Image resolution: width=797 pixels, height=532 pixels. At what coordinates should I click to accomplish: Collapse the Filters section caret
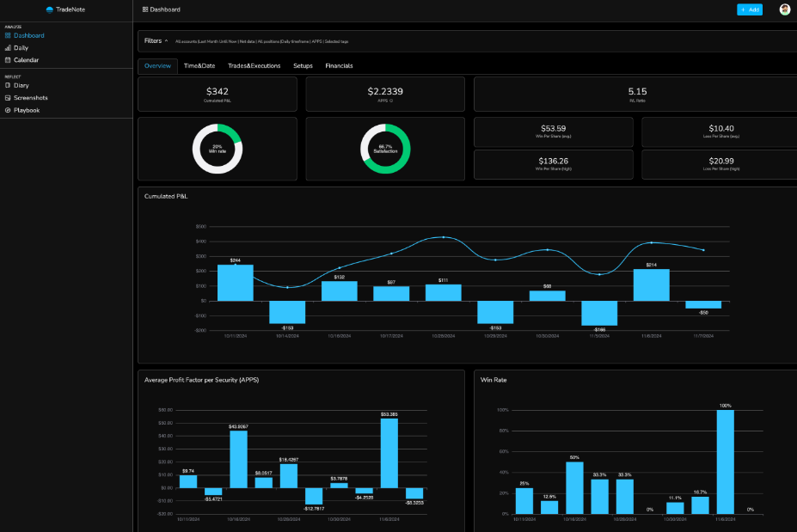(x=167, y=40)
